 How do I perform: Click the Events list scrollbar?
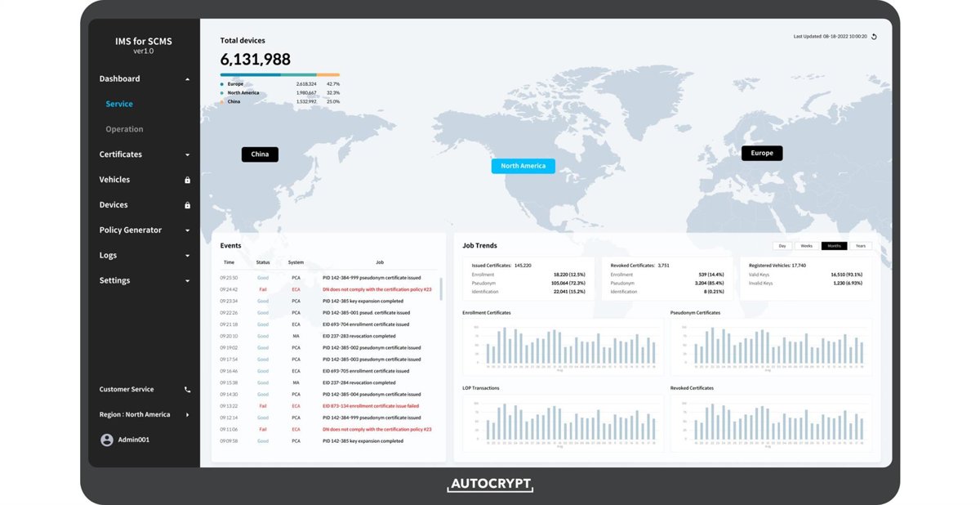tap(441, 288)
